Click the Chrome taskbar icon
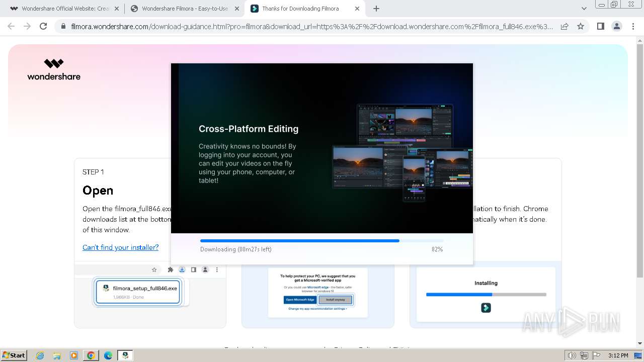Screen dimensions: 644x362 pyautogui.click(x=91, y=355)
